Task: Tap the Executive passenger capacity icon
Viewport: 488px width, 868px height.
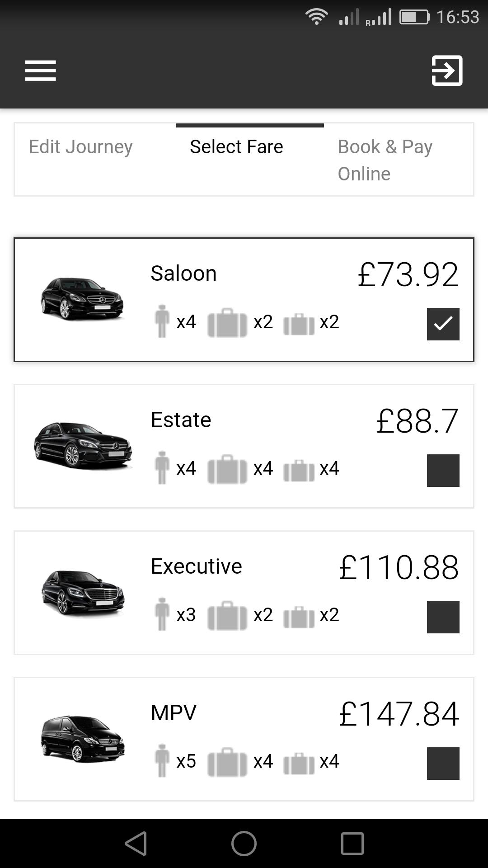Action: point(162,614)
